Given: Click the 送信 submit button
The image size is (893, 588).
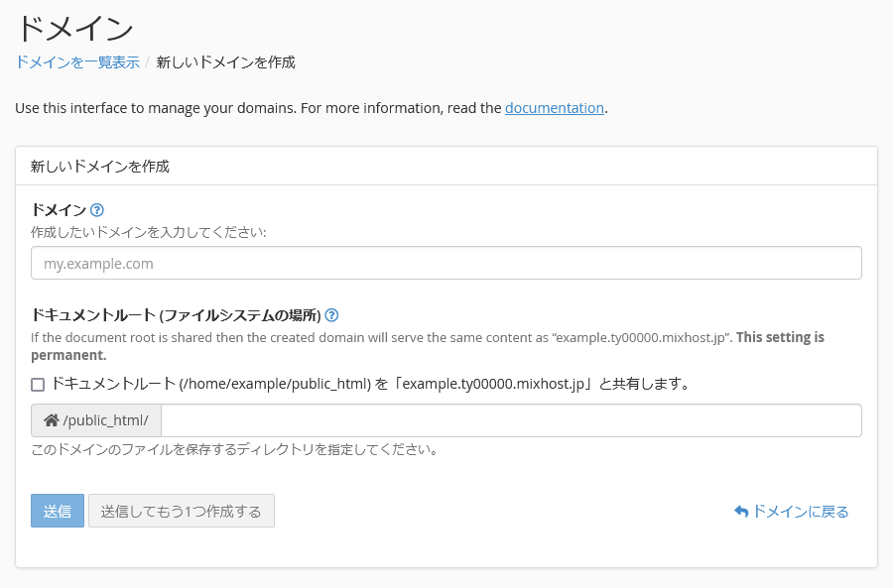Looking at the screenshot, I should 58,511.
